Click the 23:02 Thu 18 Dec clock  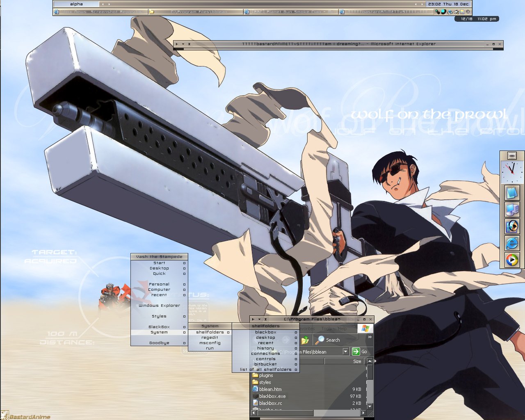[x=448, y=4]
